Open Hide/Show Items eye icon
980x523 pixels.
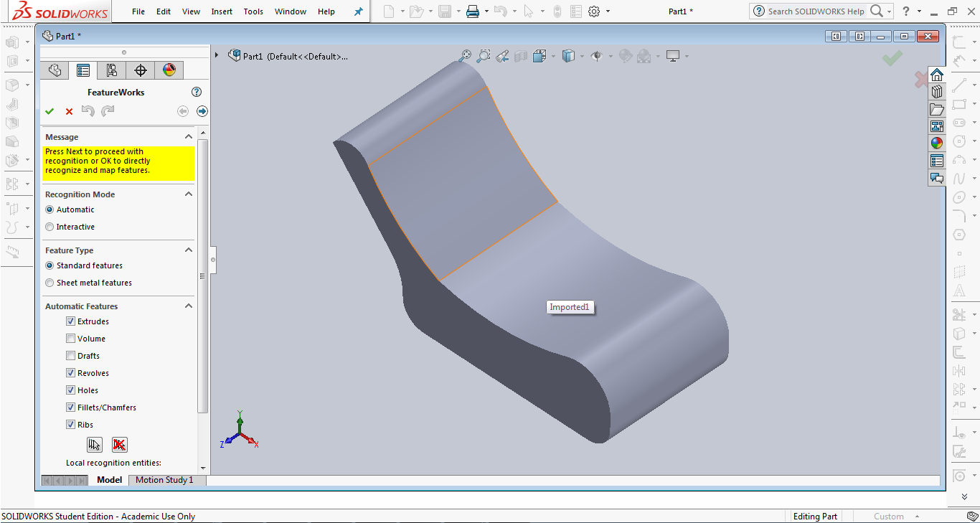tap(595, 56)
